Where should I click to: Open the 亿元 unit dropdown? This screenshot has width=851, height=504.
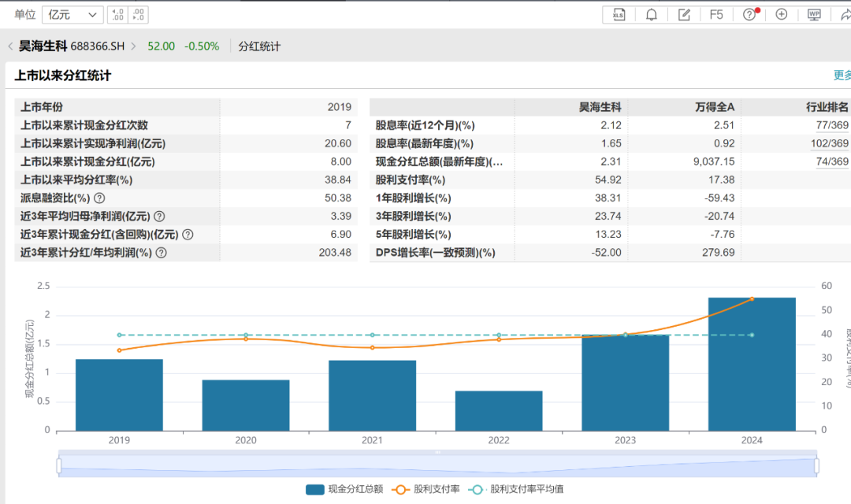pos(72,14)
